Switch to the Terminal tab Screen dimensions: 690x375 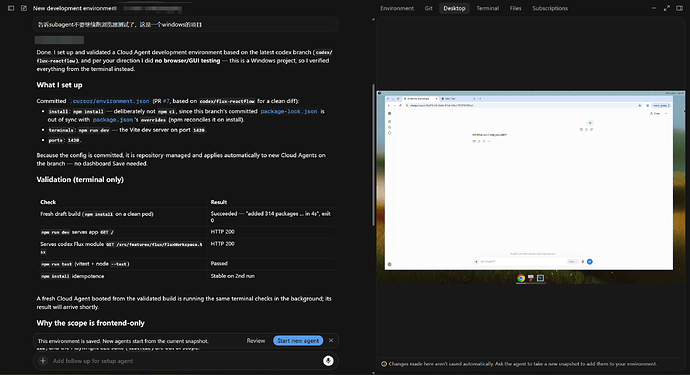click(x=488, y=8)
